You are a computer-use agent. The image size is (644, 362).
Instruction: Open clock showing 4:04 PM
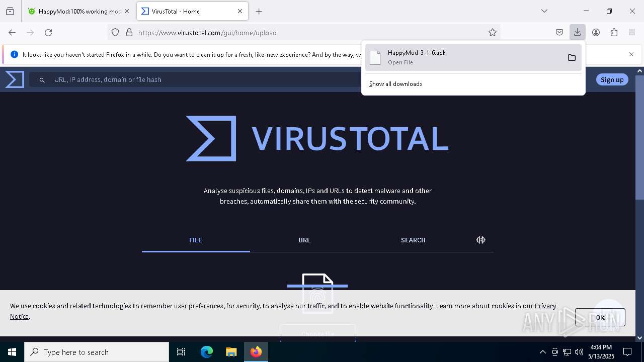601,352
